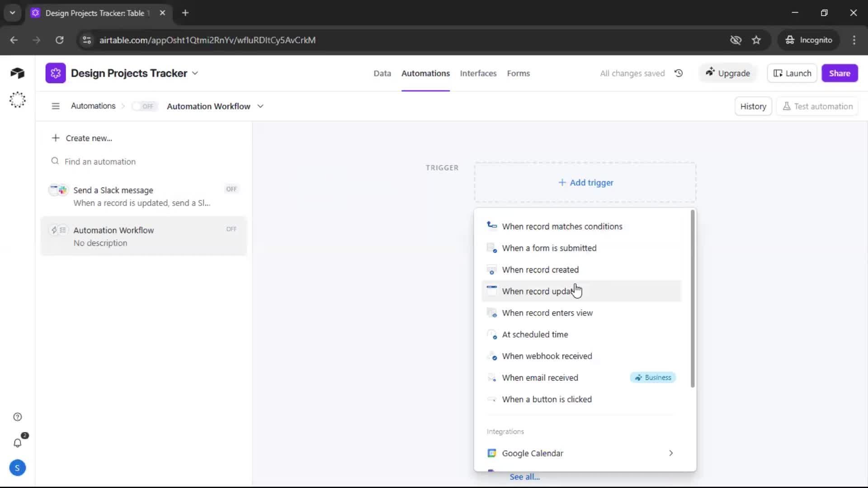868x488 pixels.
Task: Open the notifications bell
Action: (x=17, y=443)
